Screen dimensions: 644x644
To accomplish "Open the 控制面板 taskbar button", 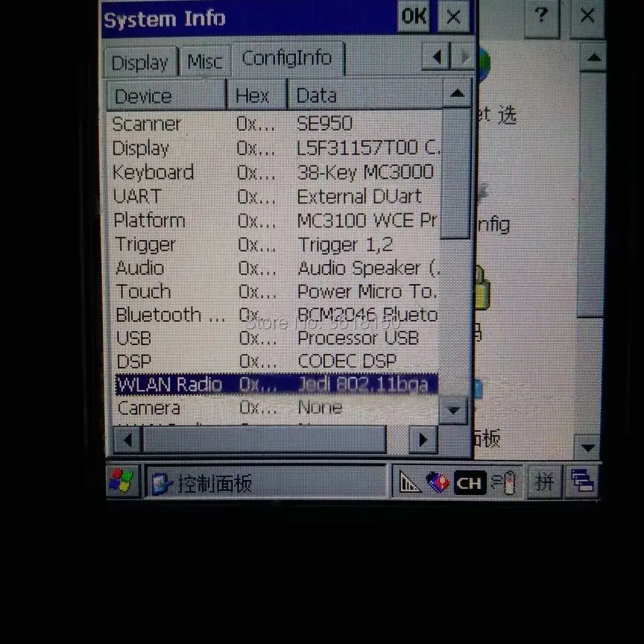I will point(266,482).
